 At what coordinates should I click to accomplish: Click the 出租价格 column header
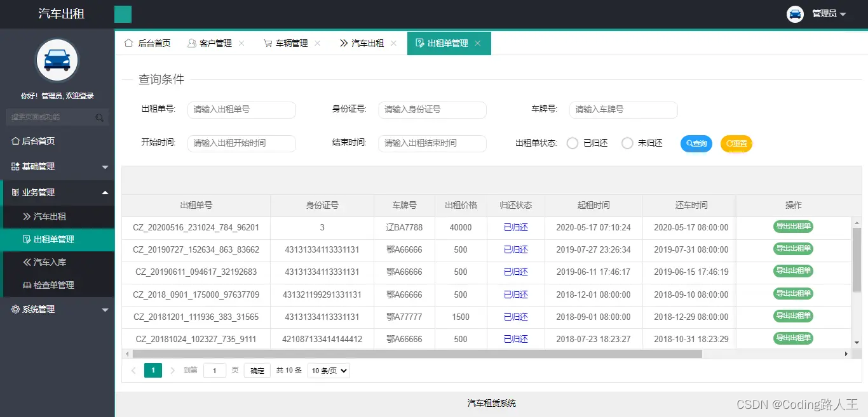[460, 206]
